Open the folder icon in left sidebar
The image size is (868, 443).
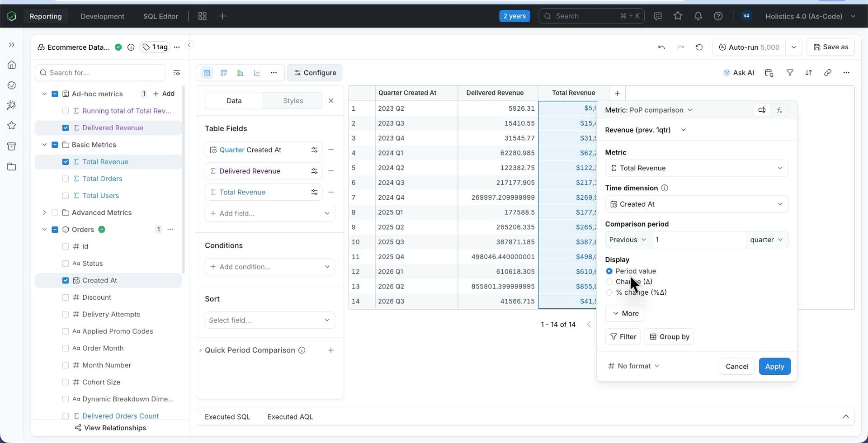tap(12, 167)
